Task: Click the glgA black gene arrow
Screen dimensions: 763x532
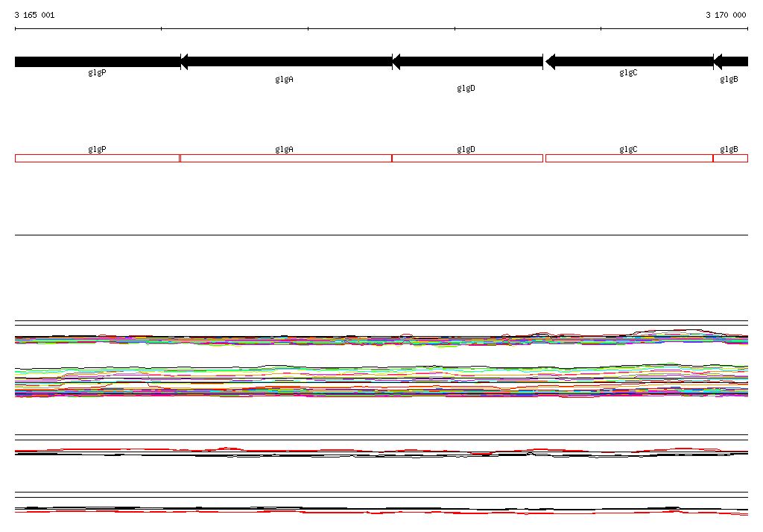Action: 286,62
